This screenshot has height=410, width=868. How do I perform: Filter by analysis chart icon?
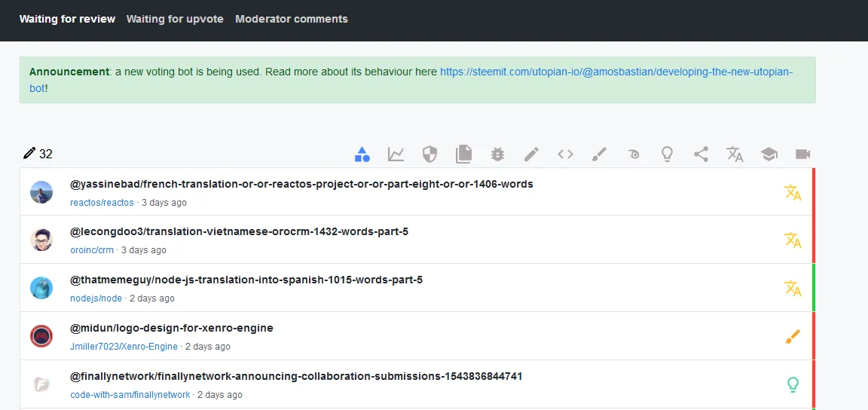396,155
